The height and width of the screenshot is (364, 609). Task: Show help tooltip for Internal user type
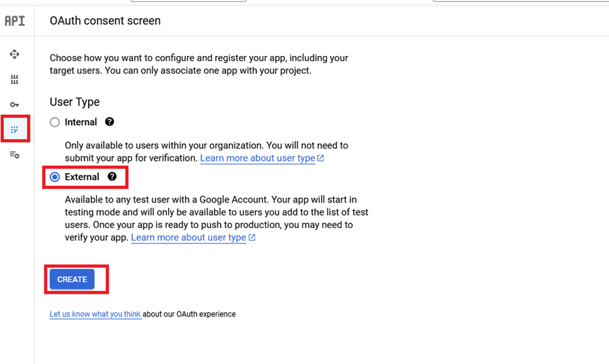[x=109, y=122]
